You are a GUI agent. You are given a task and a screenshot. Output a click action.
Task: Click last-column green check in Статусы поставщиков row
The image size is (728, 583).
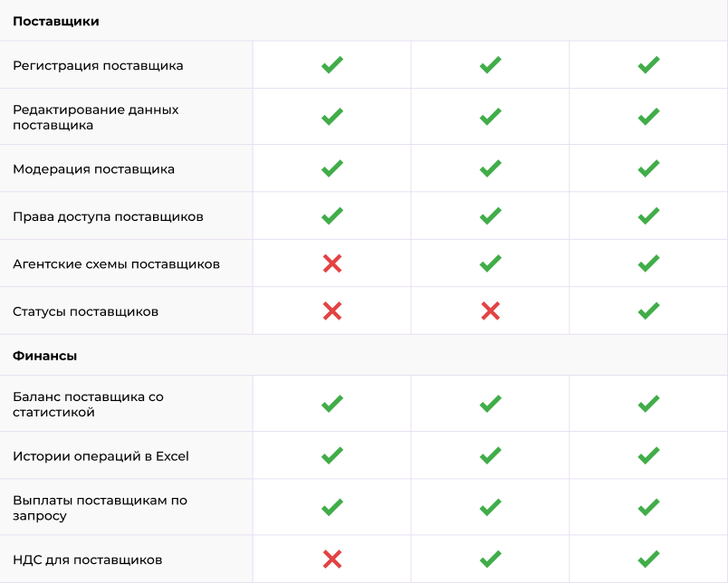(x=648, y=311)
